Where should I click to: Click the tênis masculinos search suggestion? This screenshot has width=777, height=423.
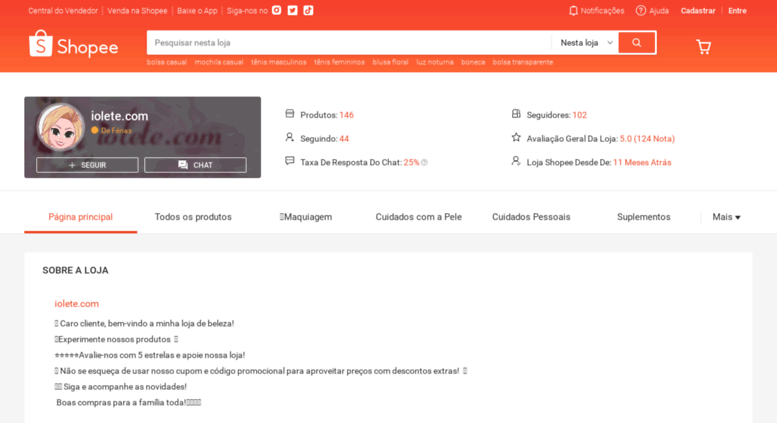[x=278, y=62]
